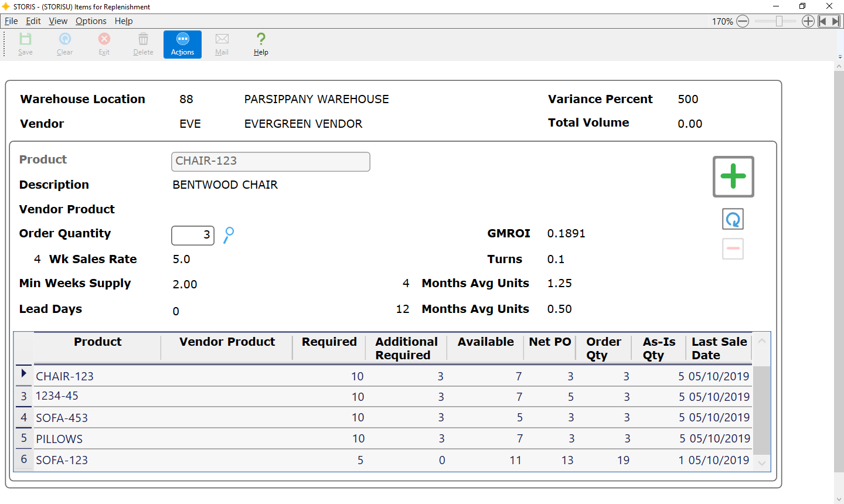Click the Order Qty column header
Image resolution: width=844 pixels, height=504 pixels.
pyautogui.click(x=604, y=348)
